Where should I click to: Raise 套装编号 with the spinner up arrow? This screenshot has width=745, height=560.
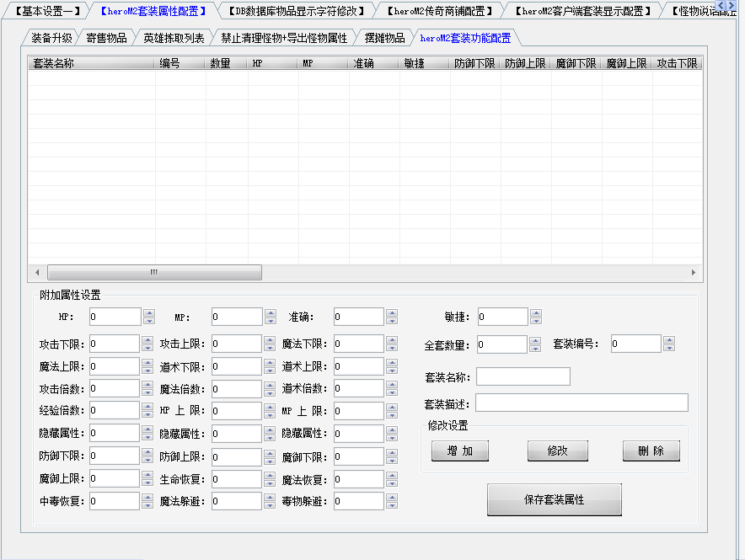pos(669,340)
